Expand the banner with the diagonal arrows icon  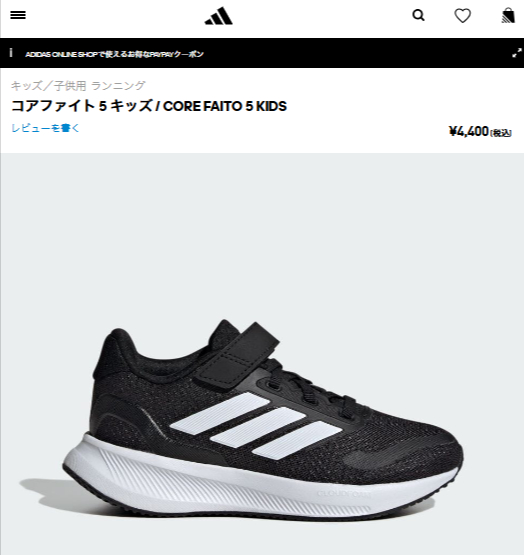click(x=517, y=53)
